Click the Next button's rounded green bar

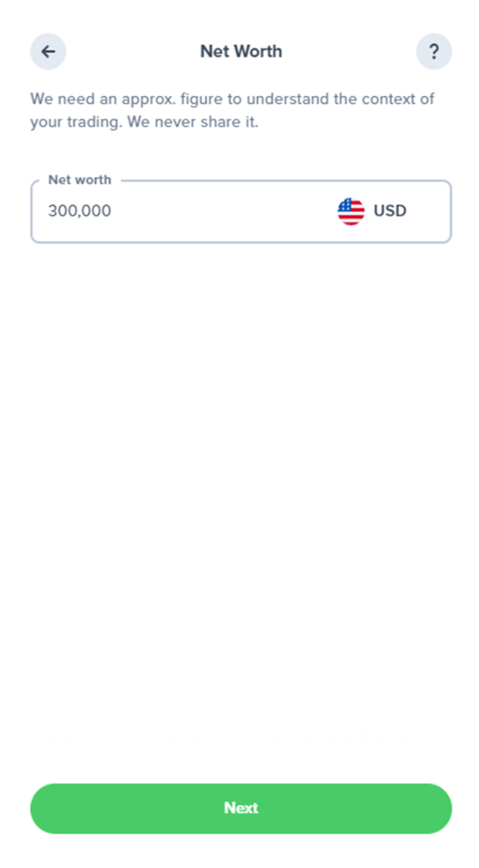coord(240,808)
